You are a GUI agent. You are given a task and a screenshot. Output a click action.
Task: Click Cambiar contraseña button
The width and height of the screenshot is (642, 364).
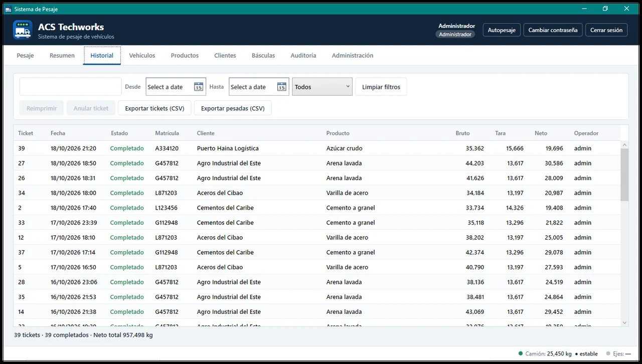tap(553, 30)
